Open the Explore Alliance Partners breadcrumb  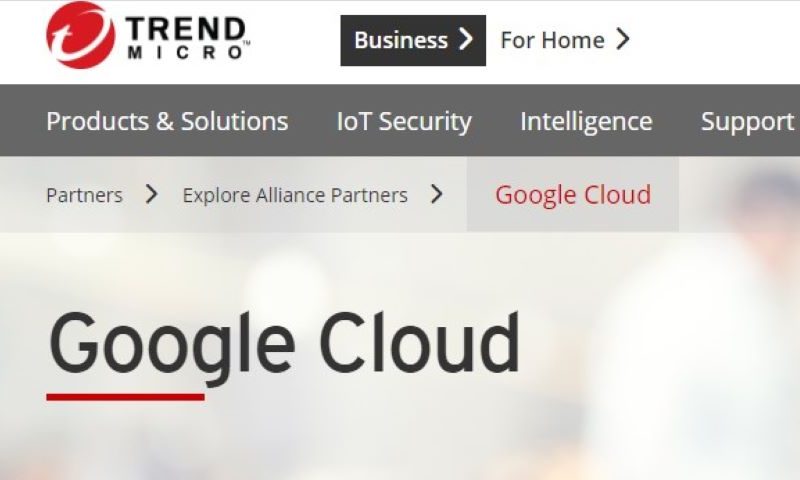pos(295,195)
